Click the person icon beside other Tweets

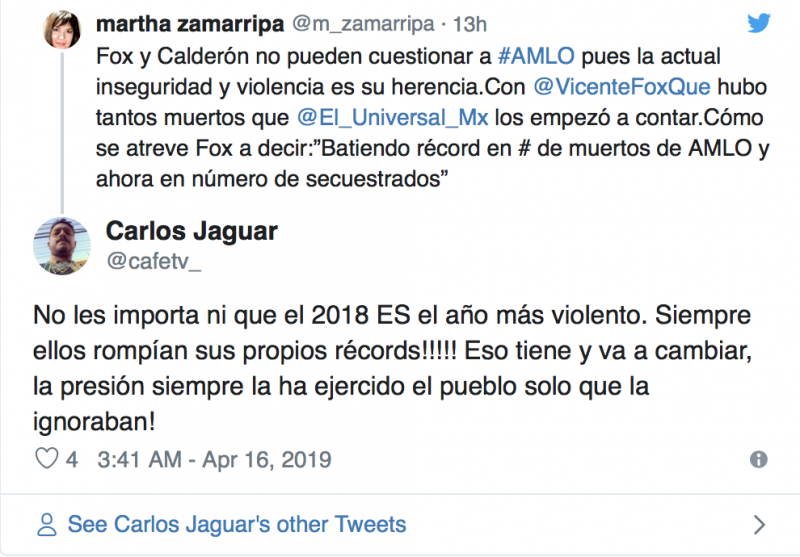[x=46, y=524]
